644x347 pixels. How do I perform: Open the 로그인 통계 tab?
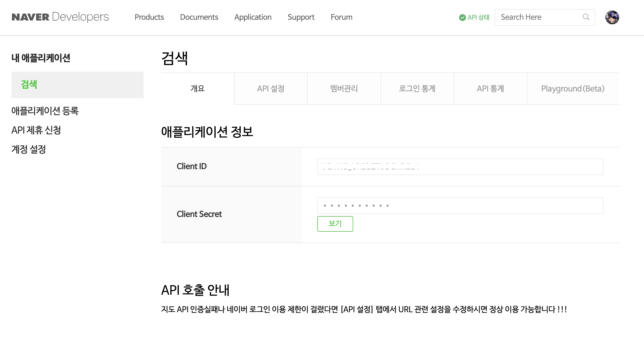coord(417,89)
